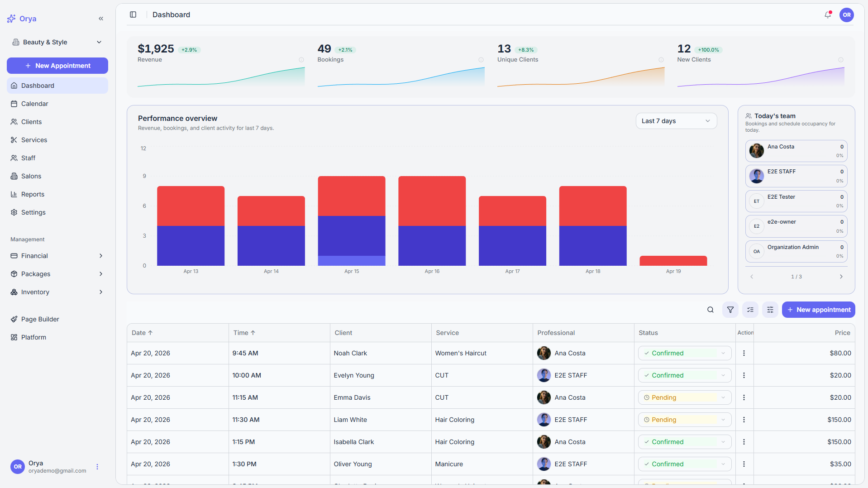Open the notifications bell

pos(828,14)
